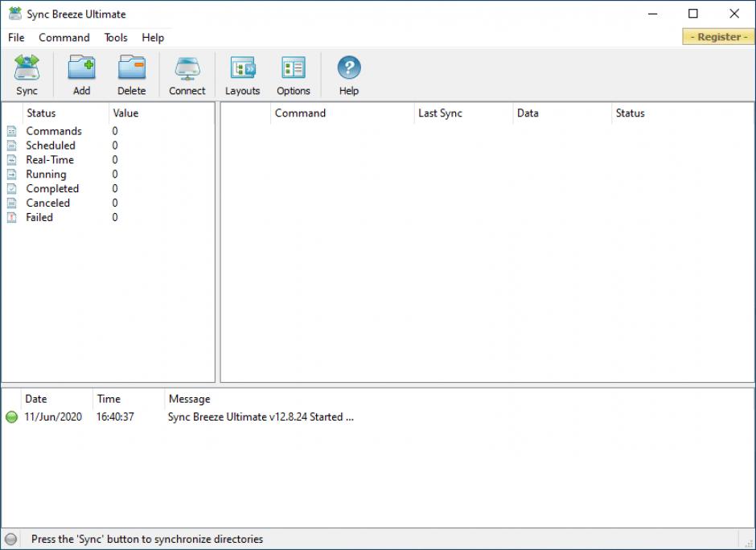Click the log date '11/Jun/2020'
756x550 pixels.
tap(53, 417)
